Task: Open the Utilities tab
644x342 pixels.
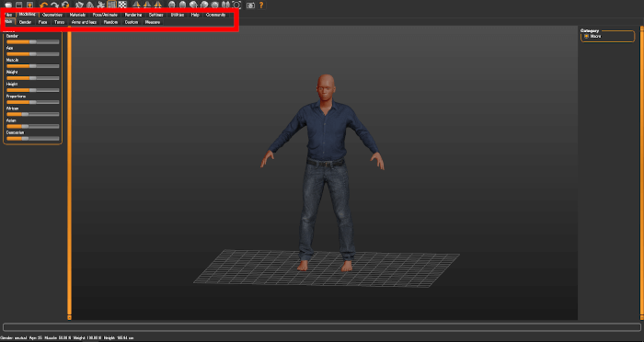Action: pos(178,15)
